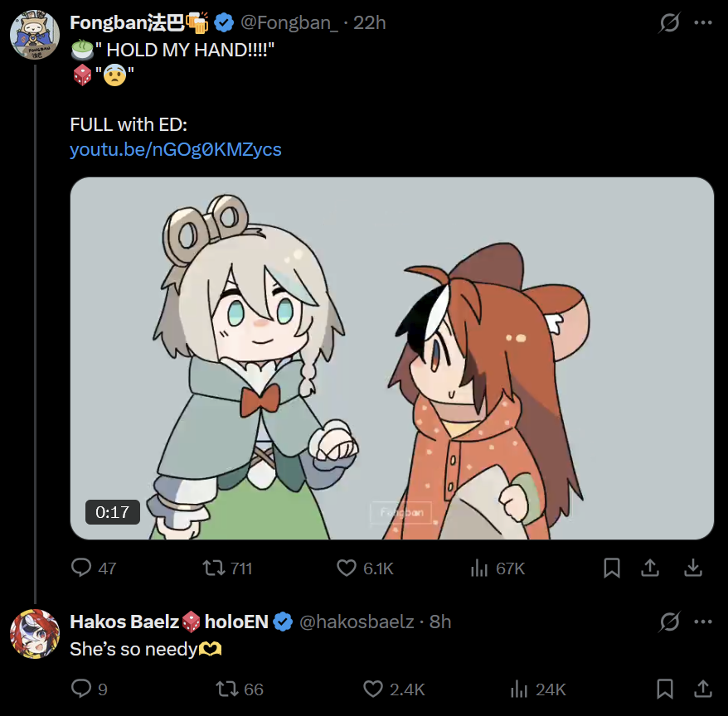Repost Hakos Baelz's reply
The height and width of the screenshot is (716, 728).
tap(226, 689)
